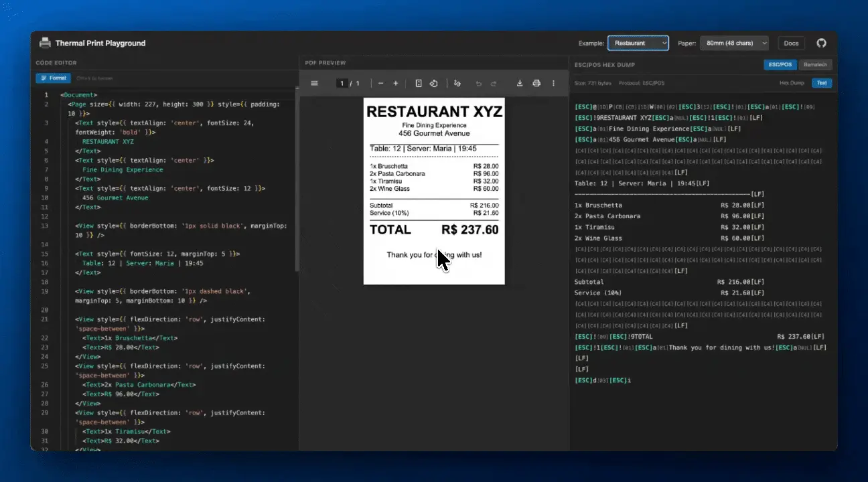This screenshot has width=868, height=482.
Task: Open the Example dropdown showing Restaurant
Action: coord(638,44)
